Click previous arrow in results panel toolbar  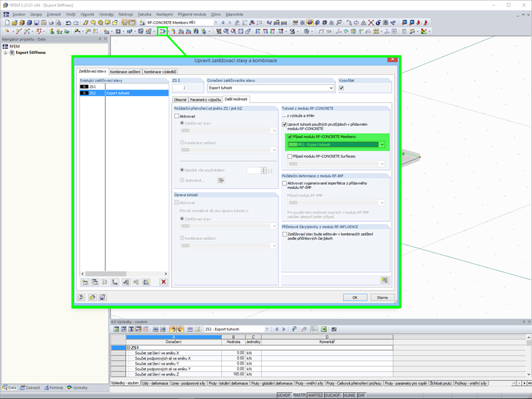click(276, 329)
